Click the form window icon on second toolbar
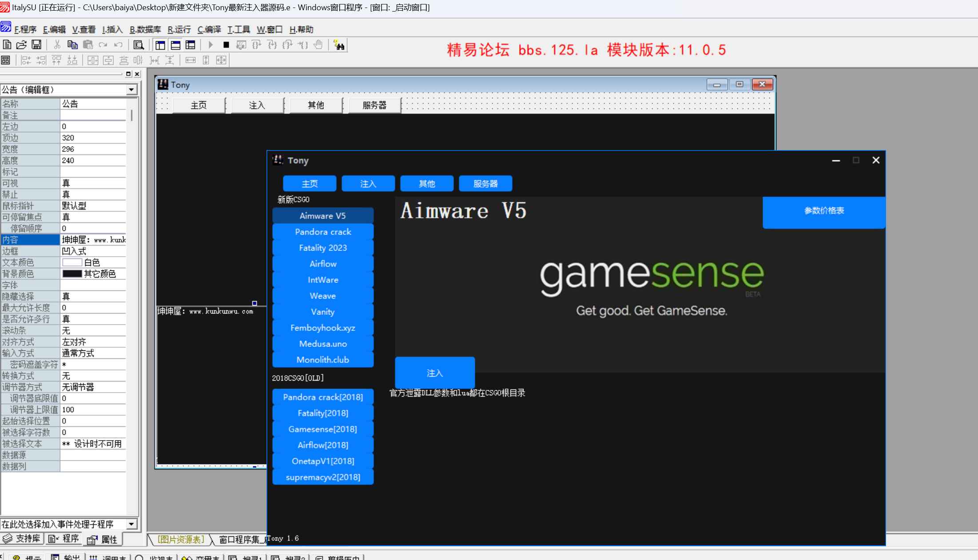The height and width of the screenshot is (560, 978). 6,60
